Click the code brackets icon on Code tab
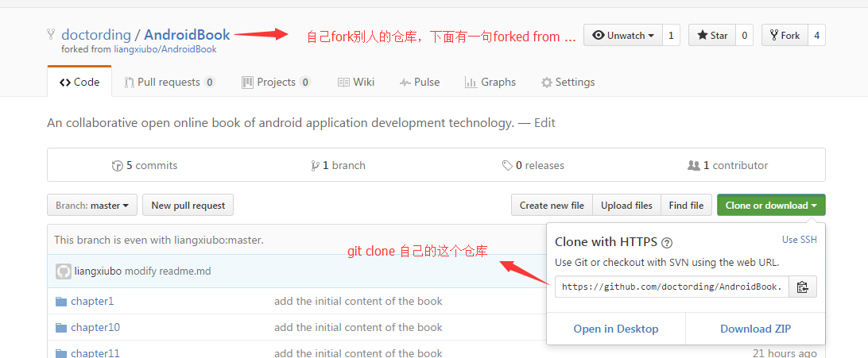Viewport: 868px width, 358px height. point(64,83)
